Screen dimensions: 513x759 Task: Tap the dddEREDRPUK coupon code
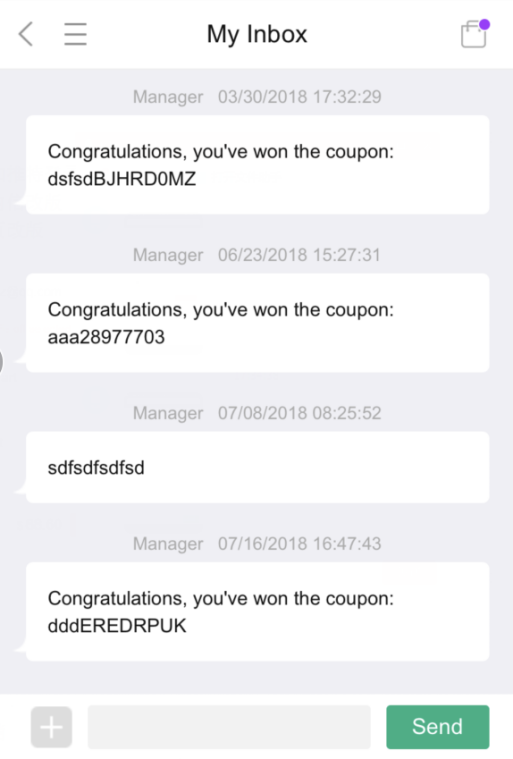coord(117,626)
